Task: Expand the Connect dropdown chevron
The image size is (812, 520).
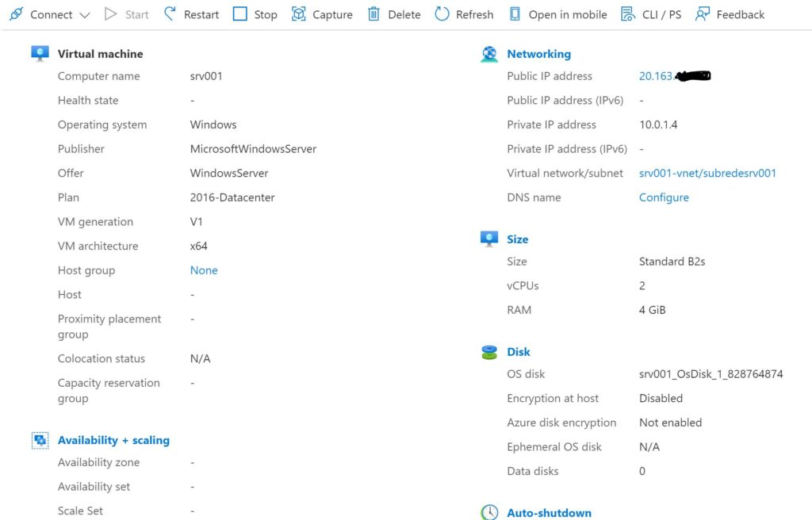Action: pyautogui.click(x=85, y=15)
